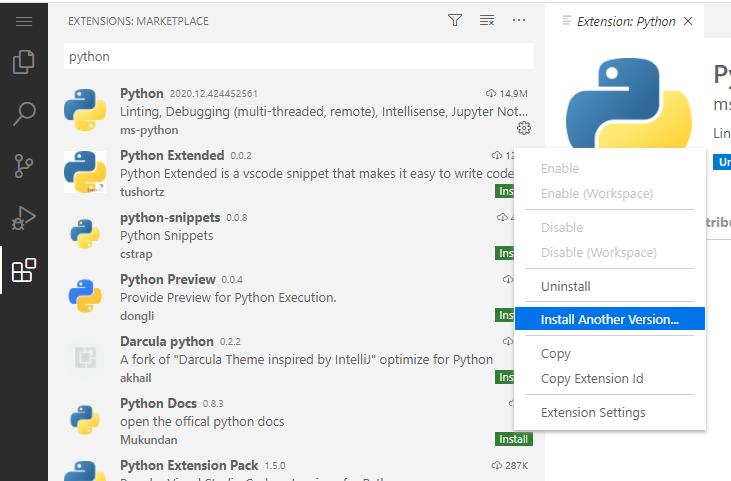Click the Python extension title in list

pos(142,93)
